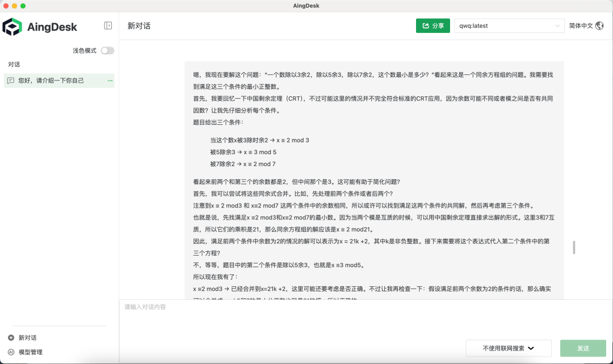This screenshot has height=364, width=613.
Task: Click the 发送 send button
Action: click(583, 348)
